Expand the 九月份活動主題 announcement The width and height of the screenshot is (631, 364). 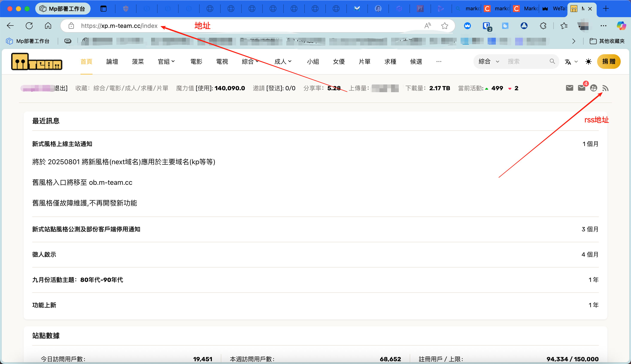pyautogui.click(x=315, y=280)
